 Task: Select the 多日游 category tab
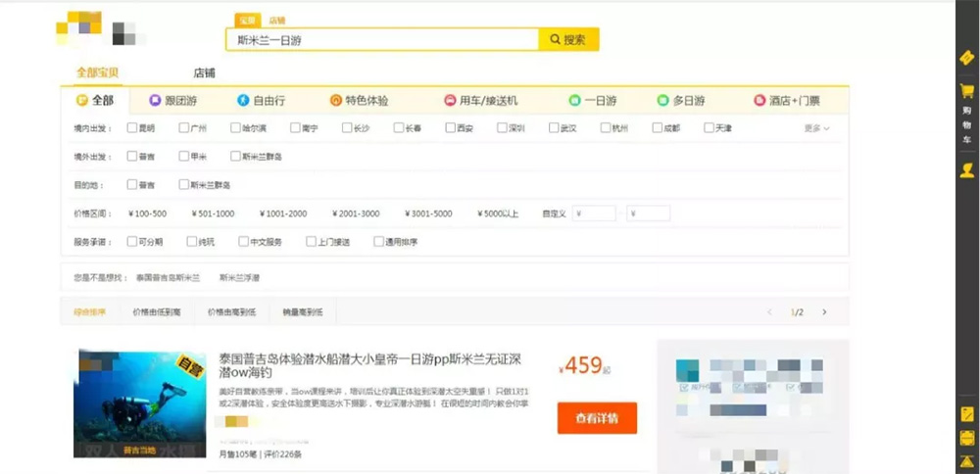pyautogui.click(x=681, y=101)
